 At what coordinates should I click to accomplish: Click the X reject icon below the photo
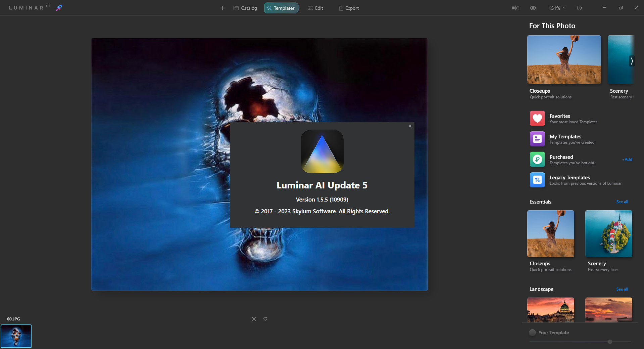click(x=254, y=319)
